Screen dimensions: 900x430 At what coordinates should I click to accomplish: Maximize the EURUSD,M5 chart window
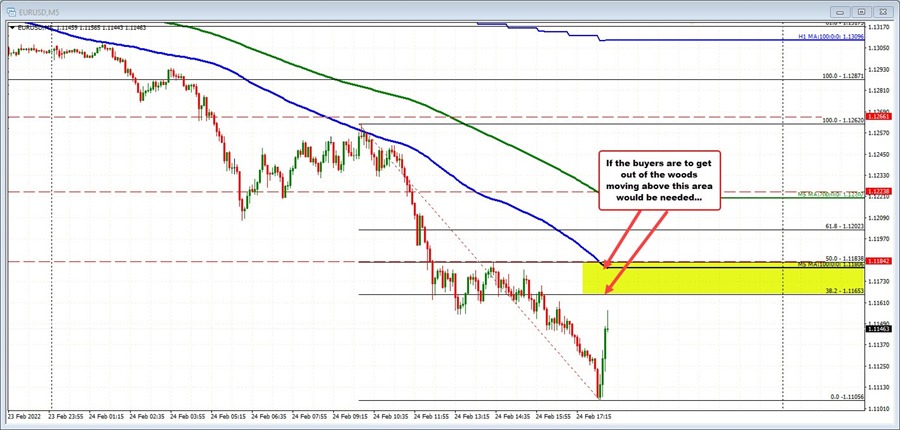click(862, 11)
